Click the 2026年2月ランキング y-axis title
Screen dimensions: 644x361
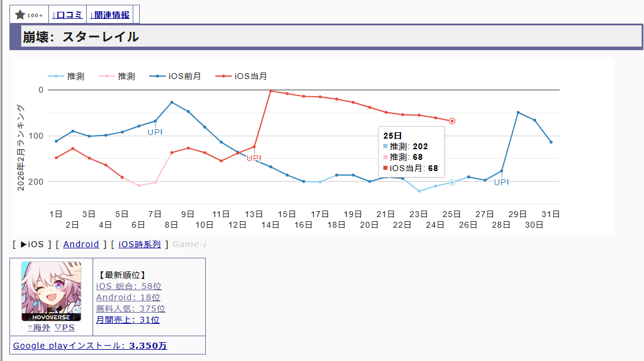pyautogui.click(x=21, y=147)
